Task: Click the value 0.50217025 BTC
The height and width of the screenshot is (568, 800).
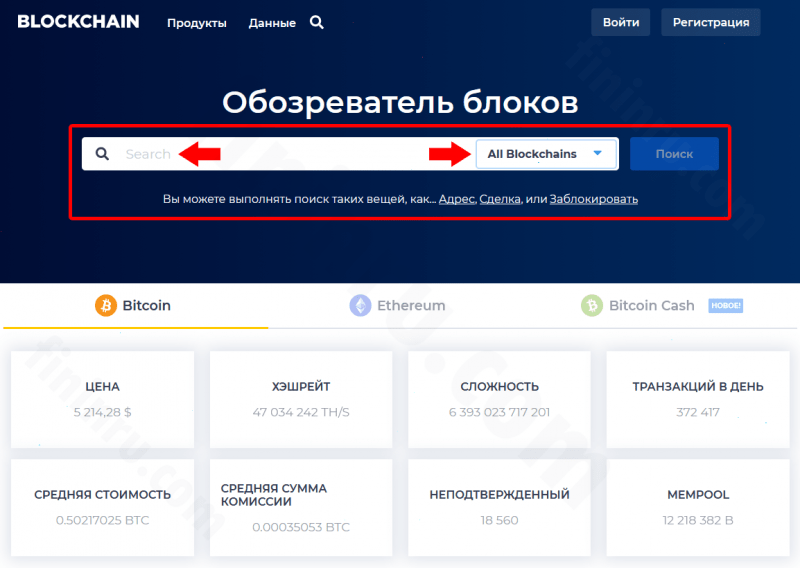Action: click(x=102, y=521)
